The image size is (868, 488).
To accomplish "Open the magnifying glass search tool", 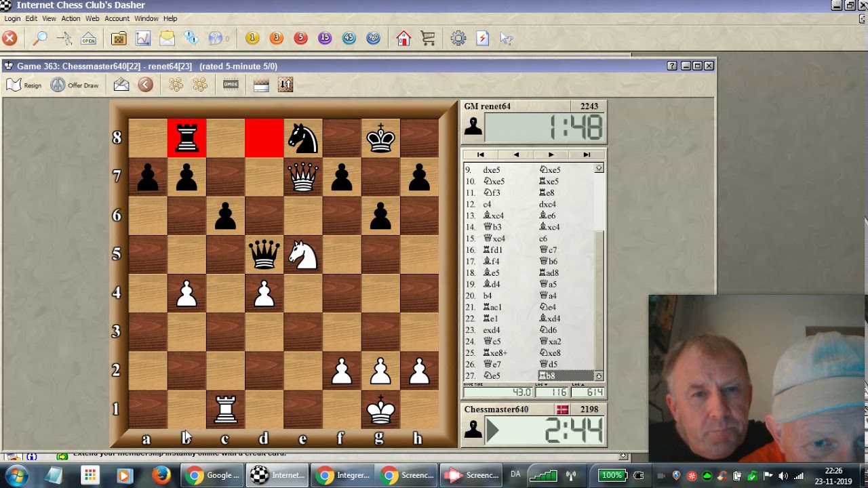I will coord(40,39).
